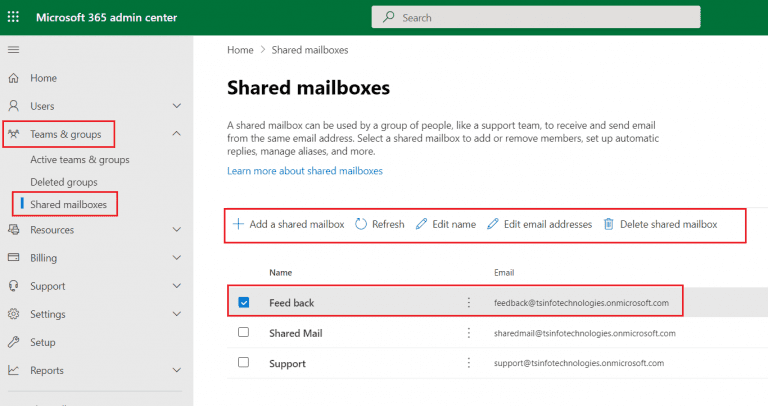Screen dimensions: 768x406
Task: Click the search magnifier icon
Action: (388, 17)
